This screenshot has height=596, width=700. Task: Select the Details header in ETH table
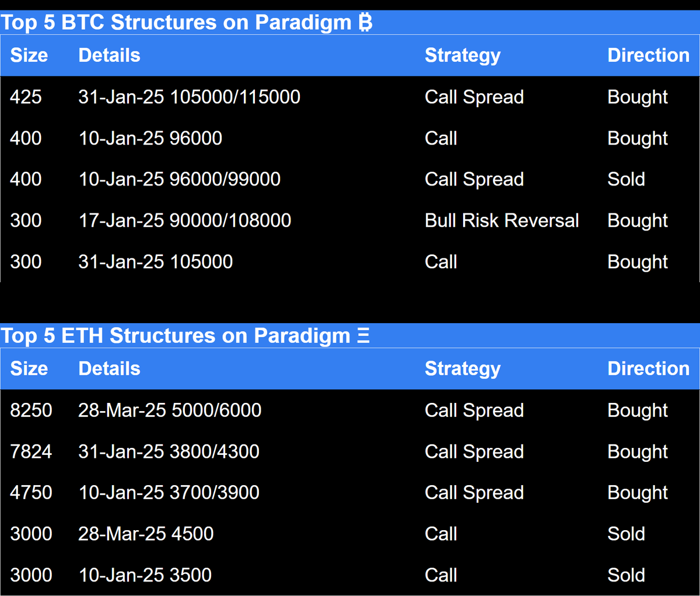click(109, 369)
